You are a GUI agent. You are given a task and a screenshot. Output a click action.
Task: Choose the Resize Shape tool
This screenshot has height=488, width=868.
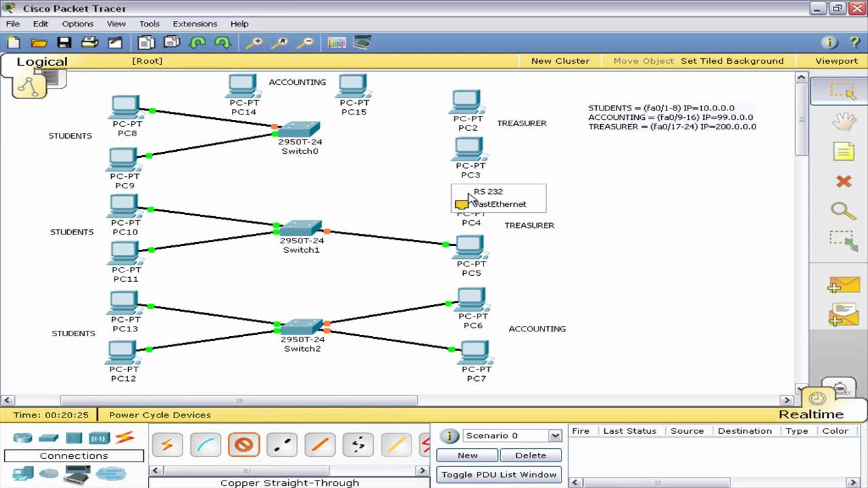point(844,241)
